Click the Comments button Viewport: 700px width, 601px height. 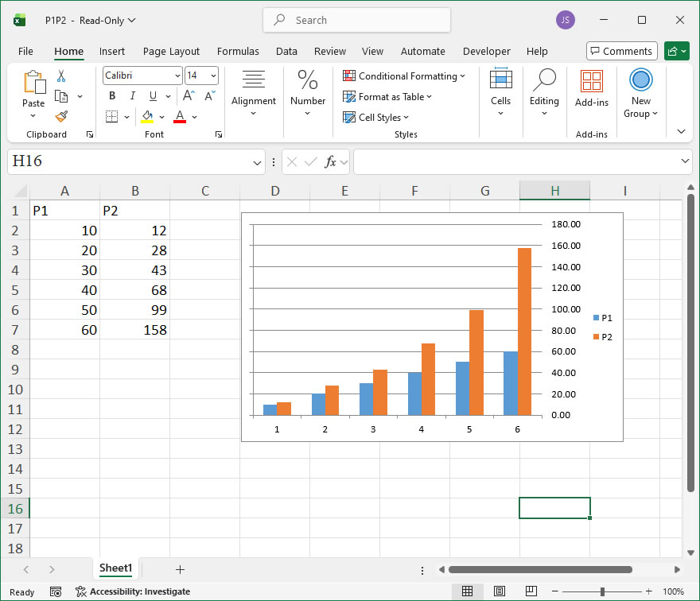coord(621,52)
